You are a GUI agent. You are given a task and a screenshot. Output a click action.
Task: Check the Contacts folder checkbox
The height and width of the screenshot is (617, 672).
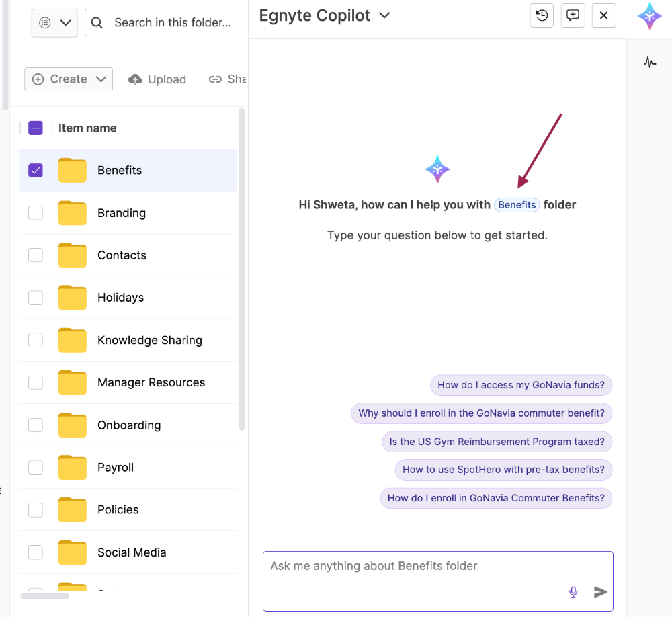click(36, 255)
